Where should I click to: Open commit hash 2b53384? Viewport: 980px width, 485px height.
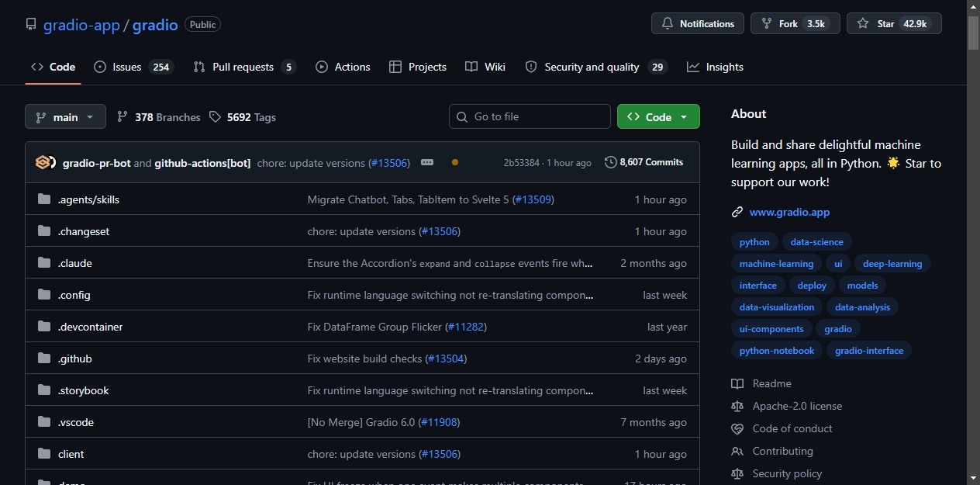[x=522, y=163]
